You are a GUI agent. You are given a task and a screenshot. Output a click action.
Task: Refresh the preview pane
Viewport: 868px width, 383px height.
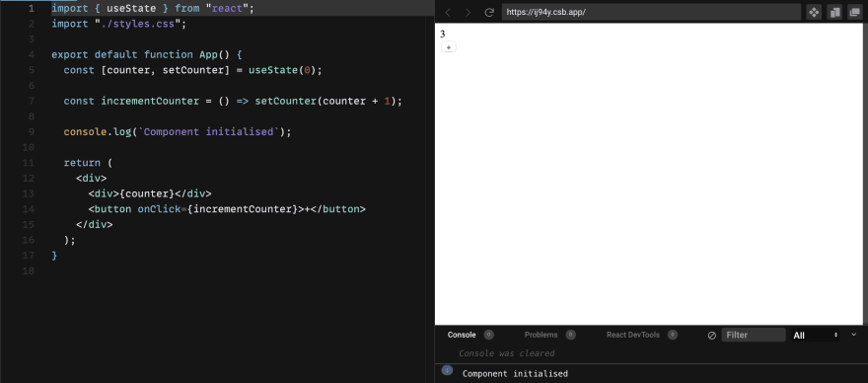tap(489, 12)
